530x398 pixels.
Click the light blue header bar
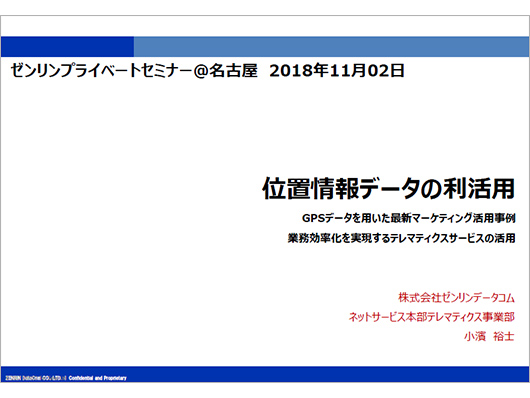(331, 47)
